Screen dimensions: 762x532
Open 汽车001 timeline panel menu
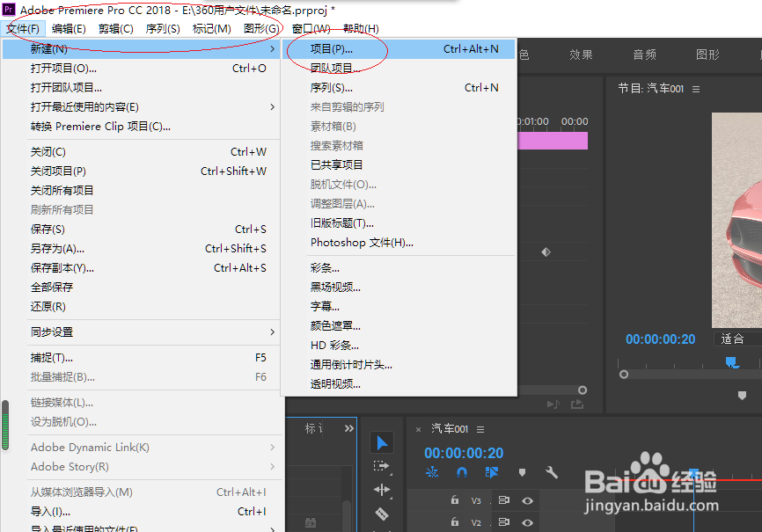point(480,429)
